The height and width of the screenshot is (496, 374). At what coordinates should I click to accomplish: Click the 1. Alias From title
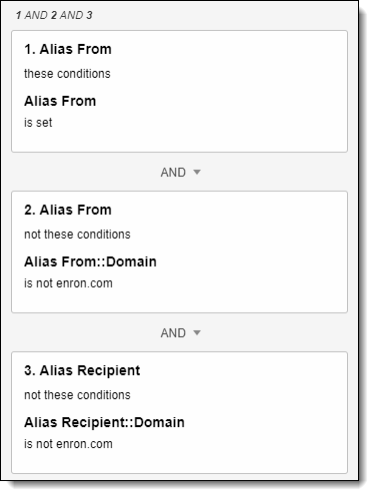pyautogui.click(x=68, y=49)
